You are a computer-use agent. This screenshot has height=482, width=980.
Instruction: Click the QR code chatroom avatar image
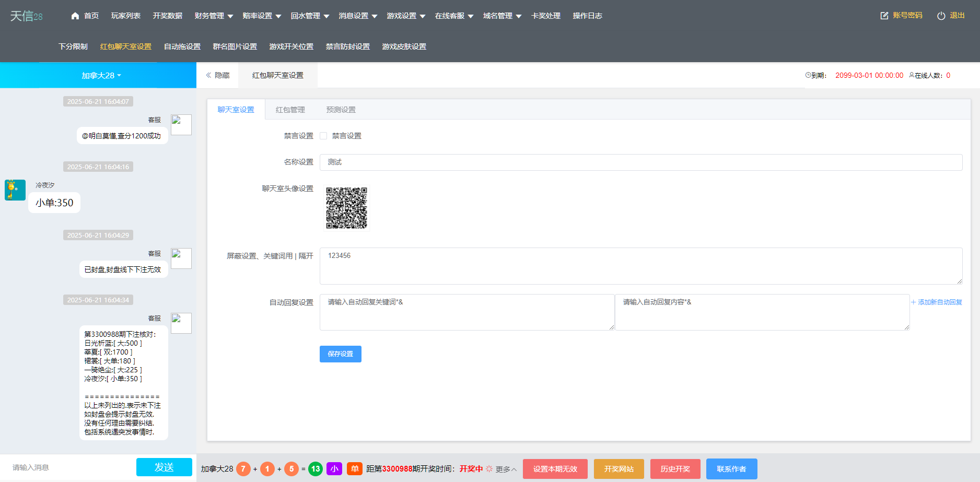347,208
